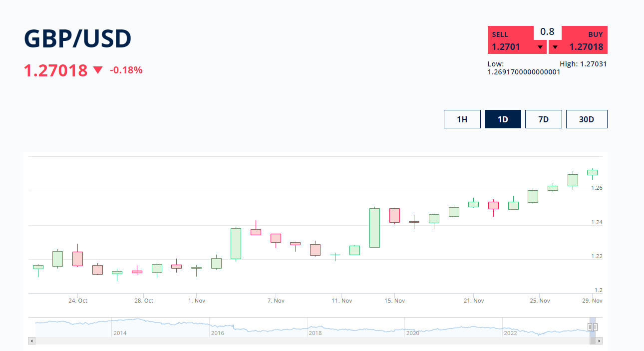This screenshot has height=351, width=644.
Task: Switch chart to 1H timeframe
Action: point(462,119)
